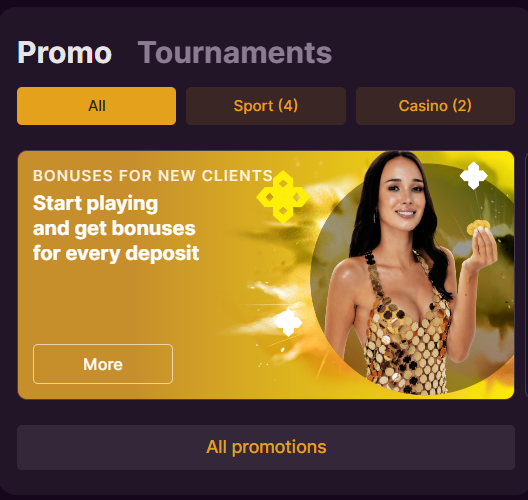The height and width of the screenshot is (500, 528).
Task: Click the white clover icon above the More button's right
Action: (289, 322)
